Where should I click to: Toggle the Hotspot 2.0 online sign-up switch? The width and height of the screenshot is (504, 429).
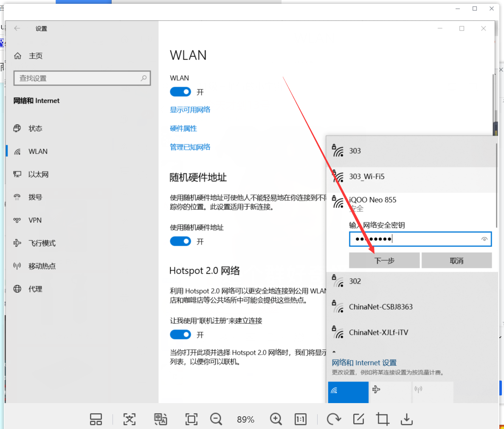[180, 335]
